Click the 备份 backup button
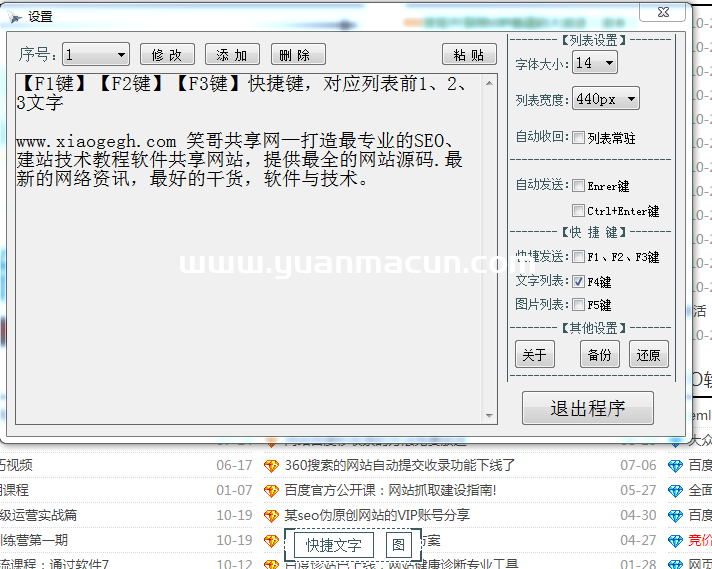The image size is (712, 569). click(x=599, y=355)
